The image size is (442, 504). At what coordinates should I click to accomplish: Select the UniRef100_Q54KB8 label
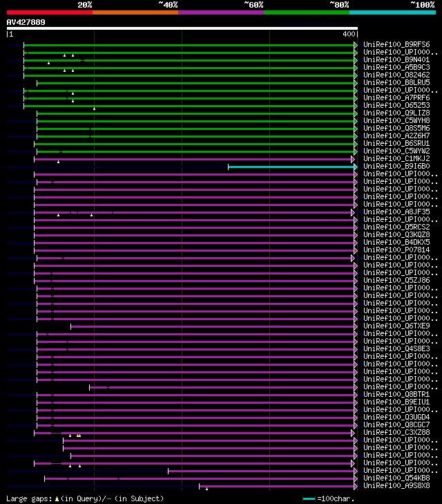coord(396,478)
